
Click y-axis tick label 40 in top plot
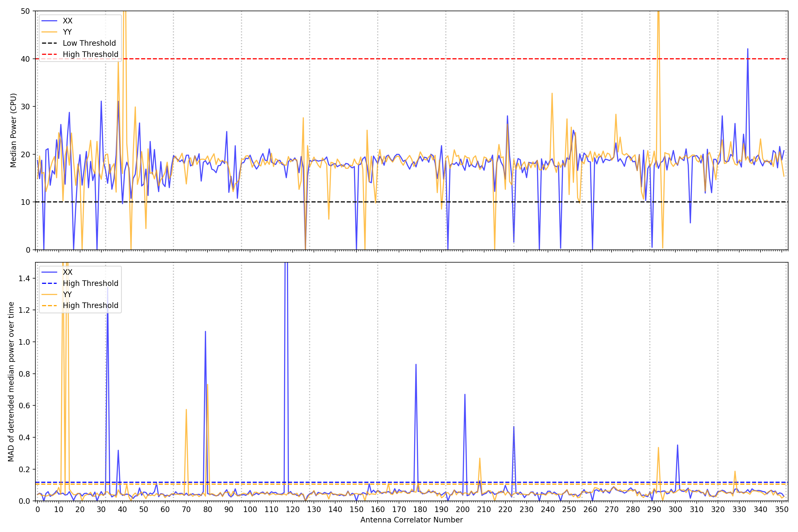pyautogui.click(x=26, y=59)
